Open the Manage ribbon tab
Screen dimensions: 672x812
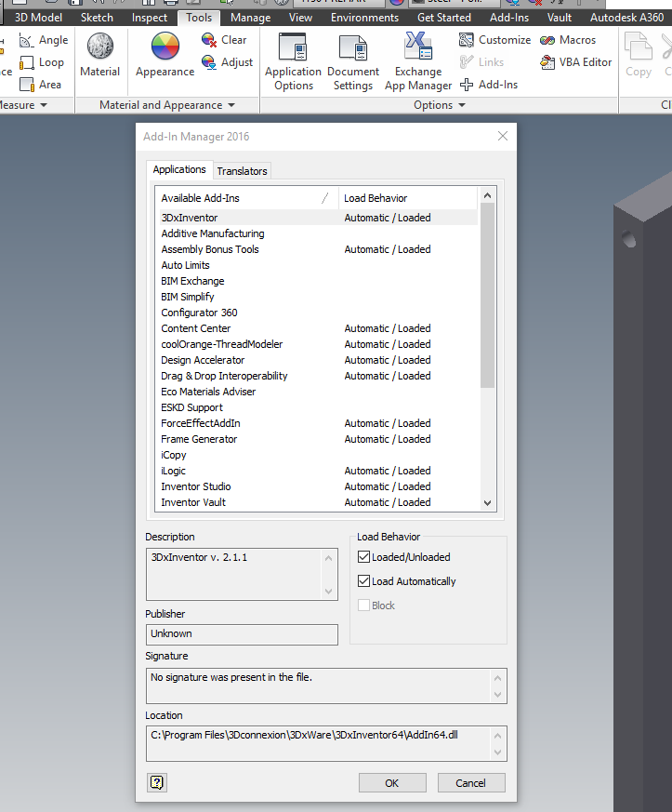[250, 18]
